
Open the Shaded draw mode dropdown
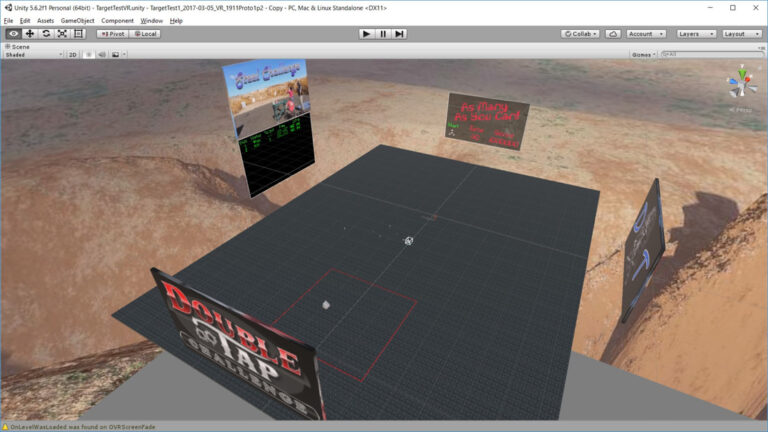point(33,55)
